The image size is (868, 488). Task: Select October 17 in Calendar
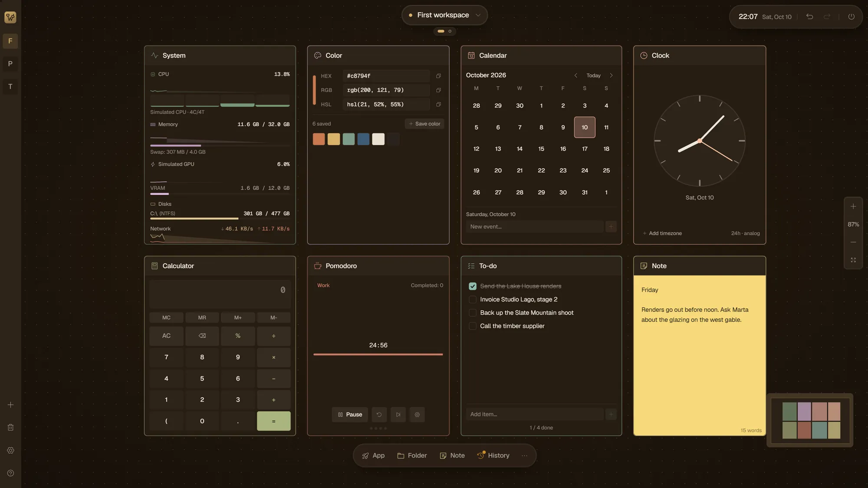(x=585, y=149)
